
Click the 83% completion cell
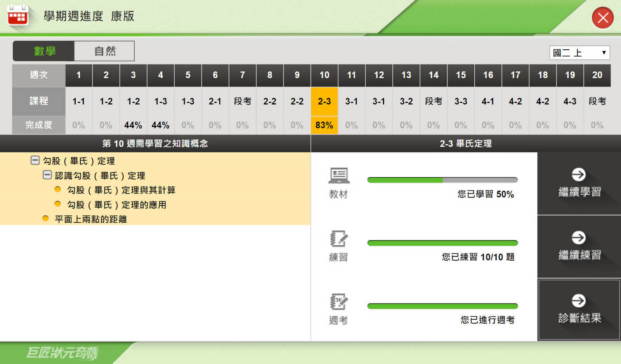pyautogui.click(x=324, y=125)
